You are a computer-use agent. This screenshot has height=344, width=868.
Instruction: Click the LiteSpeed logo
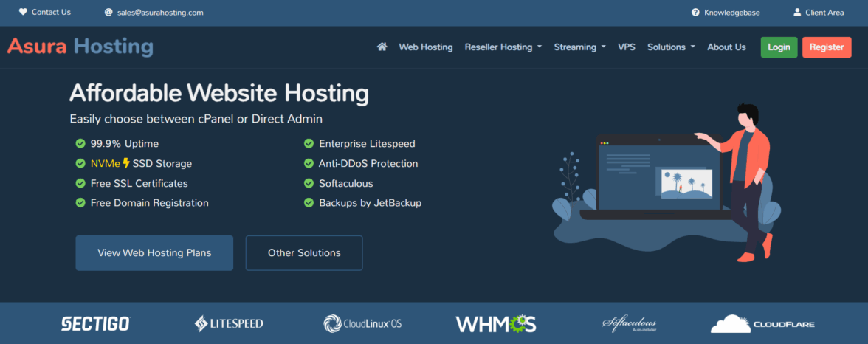229,323
